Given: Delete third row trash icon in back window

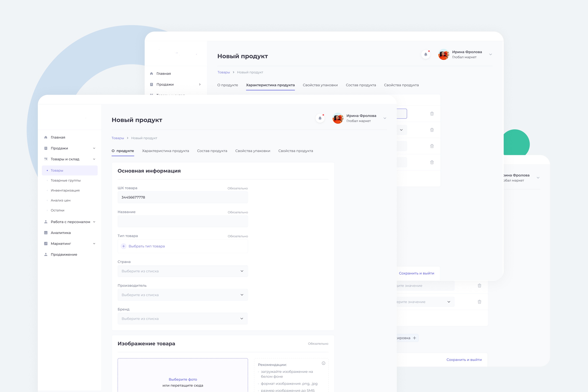Looking at the screenshot, I should [x=432, y=146].
